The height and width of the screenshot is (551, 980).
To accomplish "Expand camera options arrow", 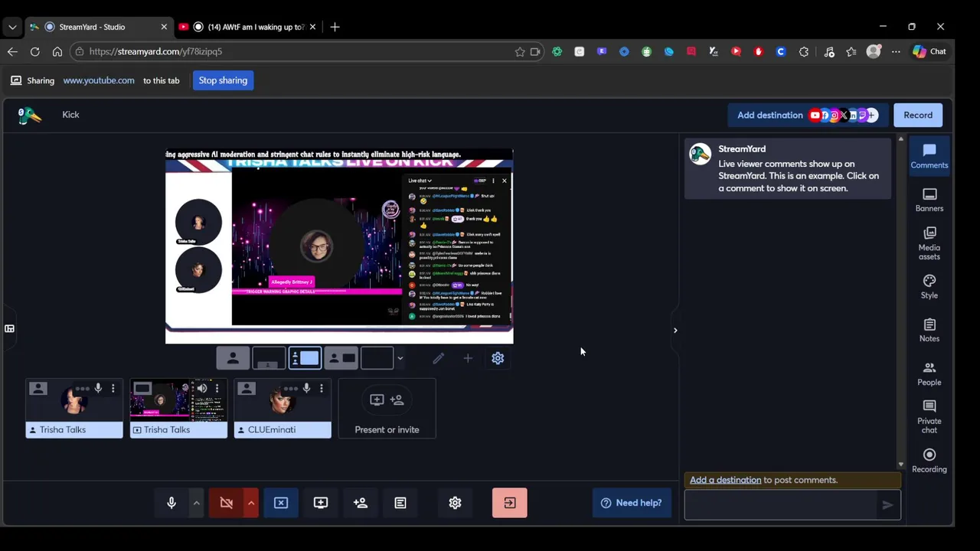I will [250, 503].
